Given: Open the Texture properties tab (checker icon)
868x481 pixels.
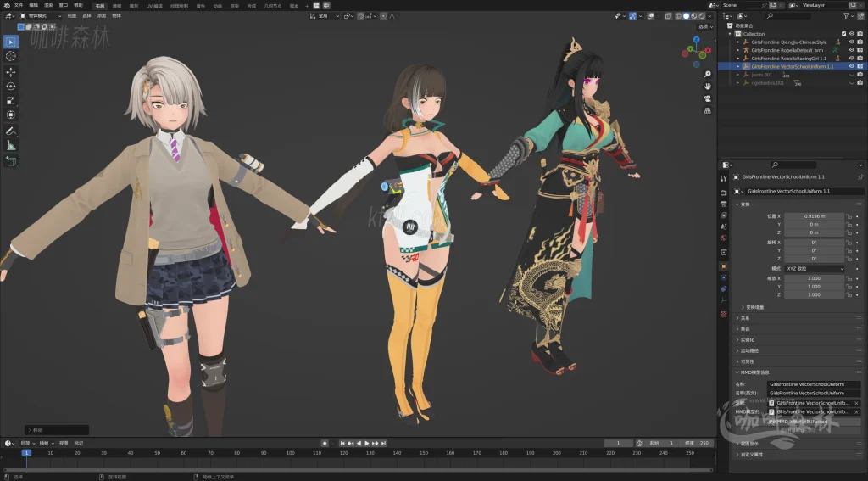Looking at the screenshot, I should 724,314.
